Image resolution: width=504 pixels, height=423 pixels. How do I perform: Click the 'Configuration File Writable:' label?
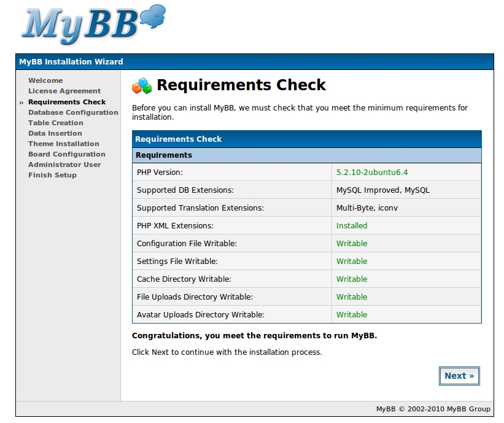[x=187, y=244]
